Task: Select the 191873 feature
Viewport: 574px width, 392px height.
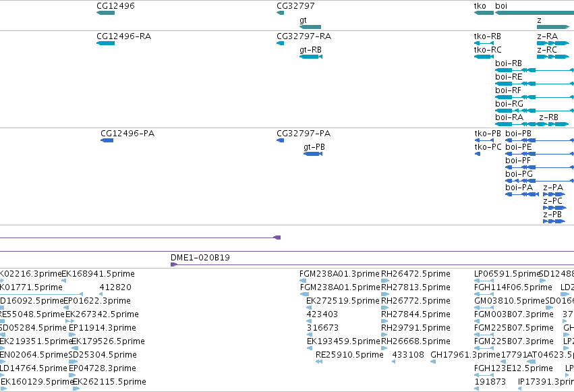Action: tap(478, 389)
